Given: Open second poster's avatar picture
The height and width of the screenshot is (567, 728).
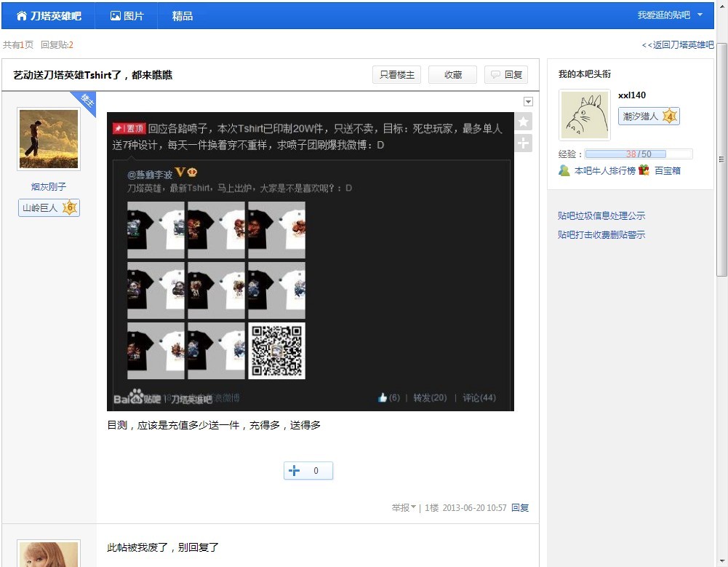Looking at the screenshot, I should 49,554.
